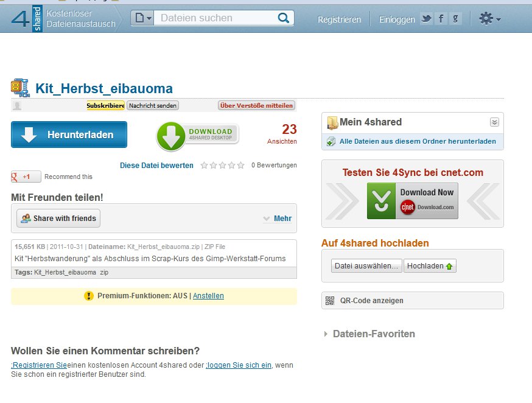The image size is (532, 403).
Task: Click the yellow premium warning icon
Action: (88, 296)
